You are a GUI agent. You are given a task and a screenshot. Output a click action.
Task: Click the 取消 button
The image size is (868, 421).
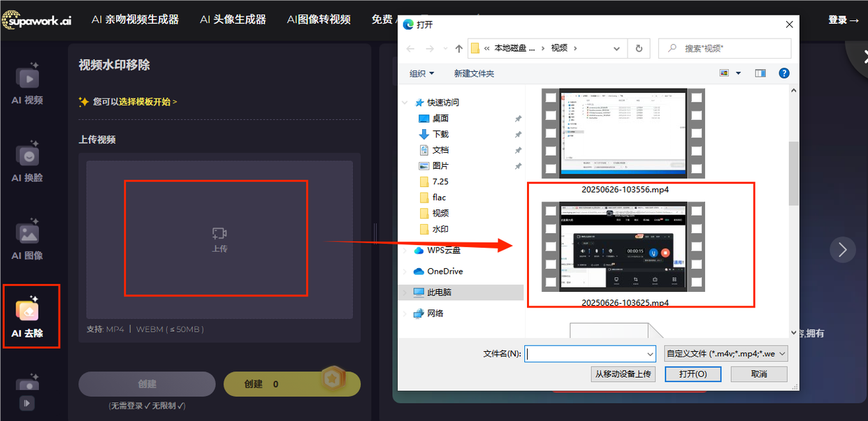759,374
